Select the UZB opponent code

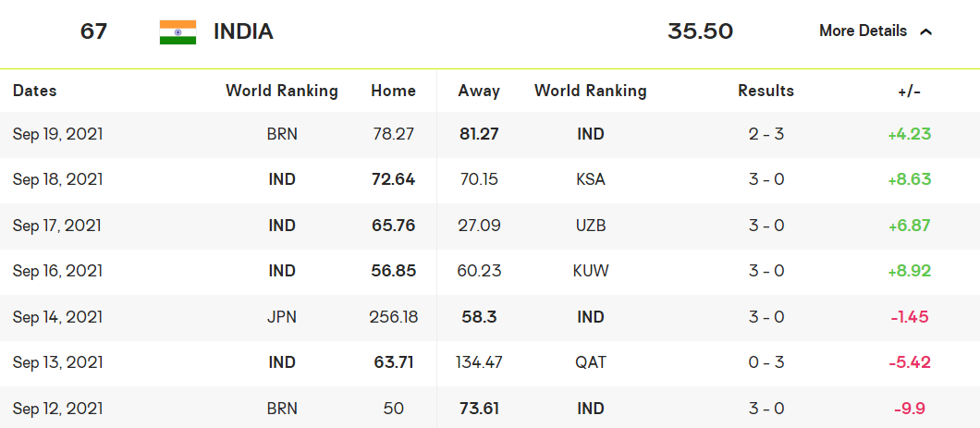click(590, 226)
